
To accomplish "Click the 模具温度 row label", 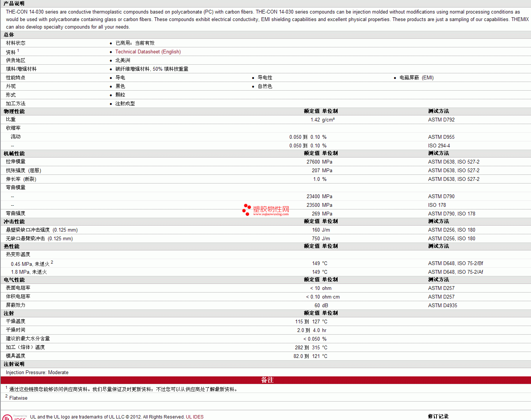I will 16,356.
